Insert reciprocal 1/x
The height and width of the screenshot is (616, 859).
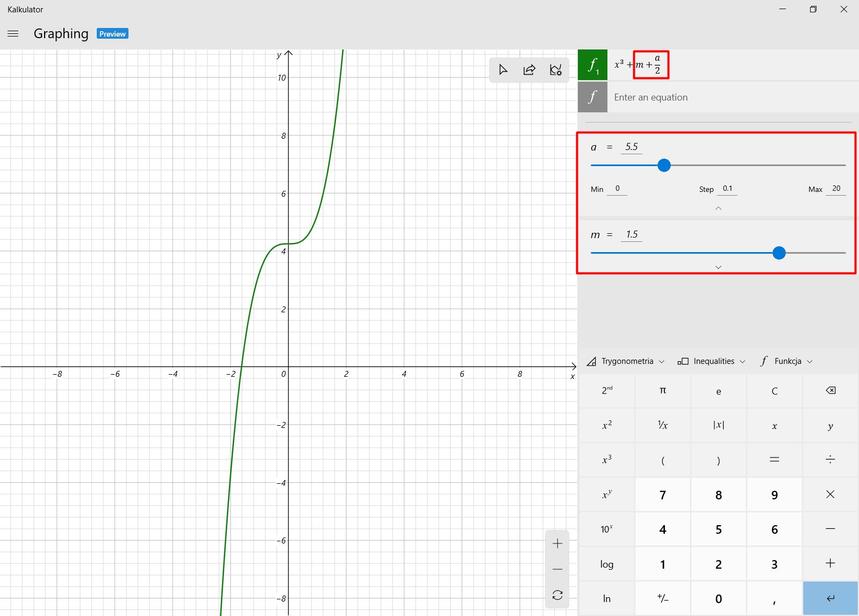click(x=663, y=425)
